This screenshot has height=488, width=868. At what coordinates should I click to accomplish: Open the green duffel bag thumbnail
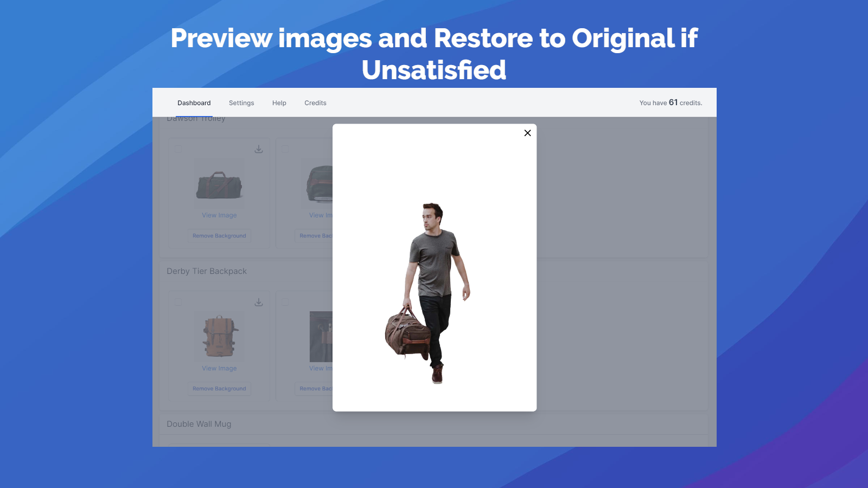(219, 183)
